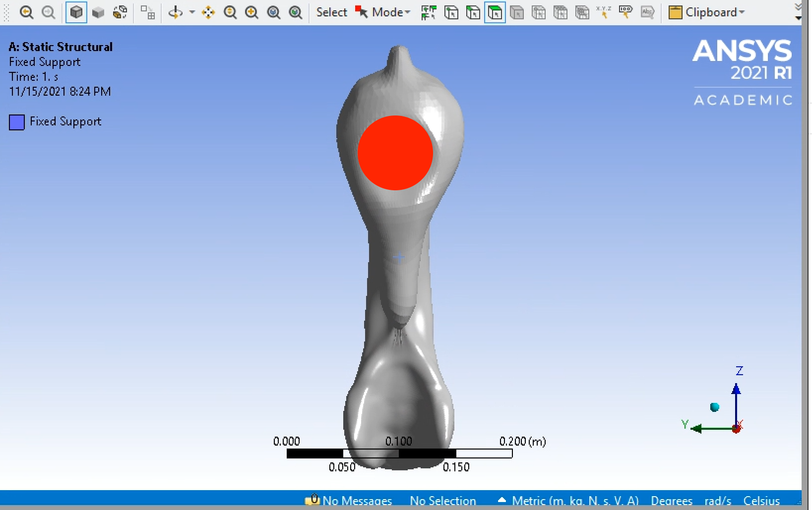Expand the toolbar overflow chevron
This screenshot has width=812, height=510.
coord(798,7)
